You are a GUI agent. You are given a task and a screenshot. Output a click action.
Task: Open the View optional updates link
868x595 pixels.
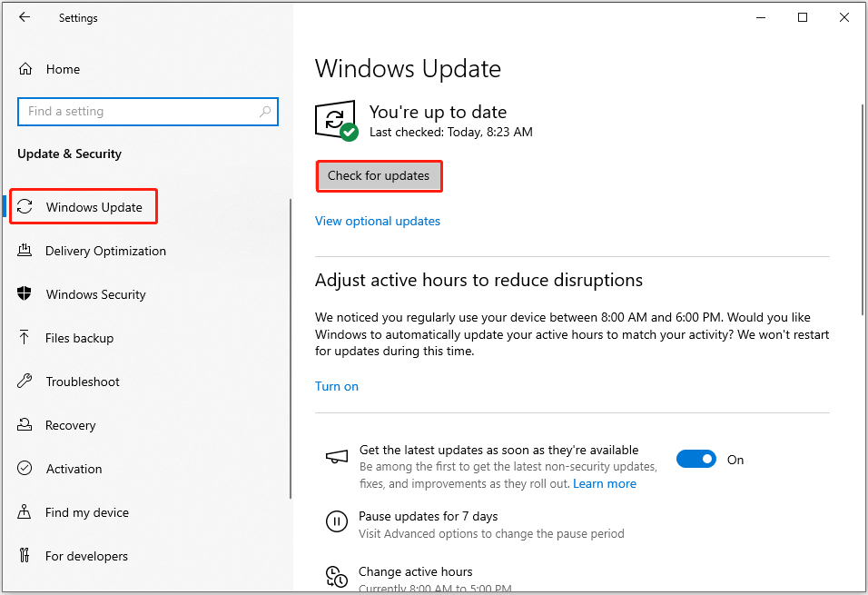click(x=378, y=221)
